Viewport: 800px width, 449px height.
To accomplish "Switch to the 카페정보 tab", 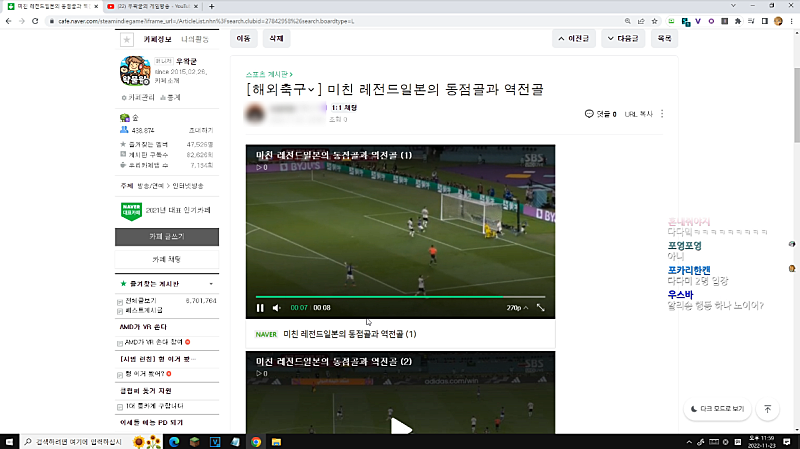I will click(x=157, y=39).
